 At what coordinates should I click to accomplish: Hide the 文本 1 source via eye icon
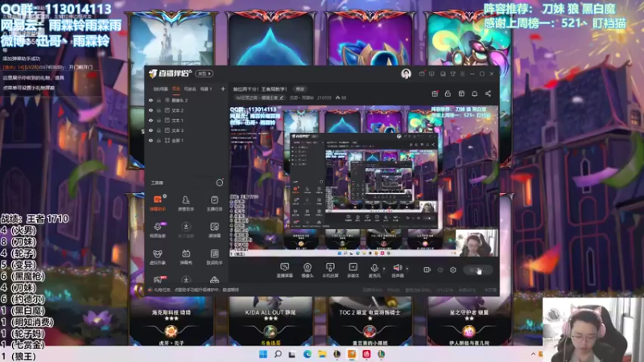point(151,120)
